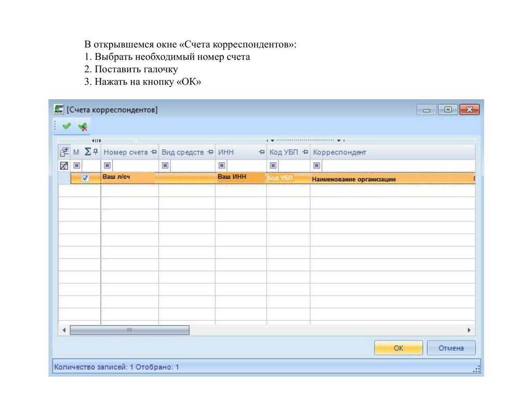Image resolution: width=532 pixels, height=399 pixels.
Task: Click the Номер счета filter input field
Action: [x=135, y=166]
